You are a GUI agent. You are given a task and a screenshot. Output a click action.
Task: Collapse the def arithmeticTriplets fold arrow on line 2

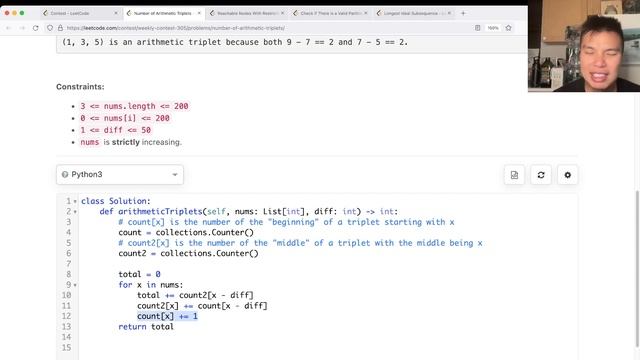75,211
